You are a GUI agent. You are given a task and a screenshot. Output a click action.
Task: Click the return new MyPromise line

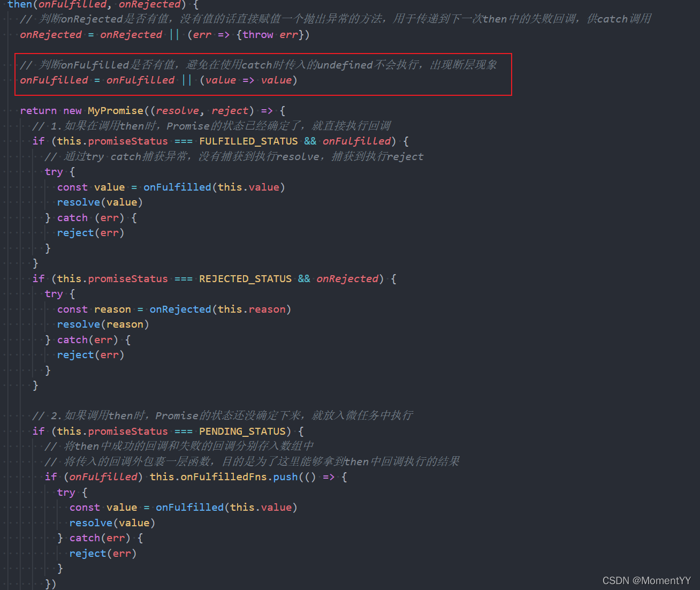[x=153, y=111]
